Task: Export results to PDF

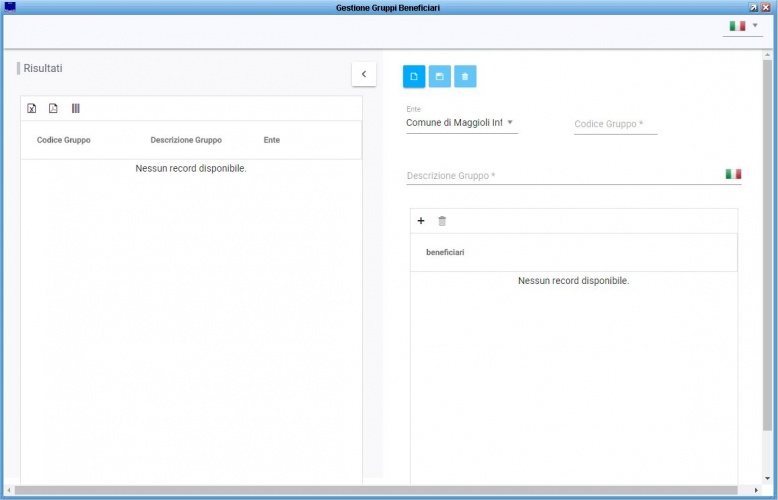Action: tap(54, 108)
